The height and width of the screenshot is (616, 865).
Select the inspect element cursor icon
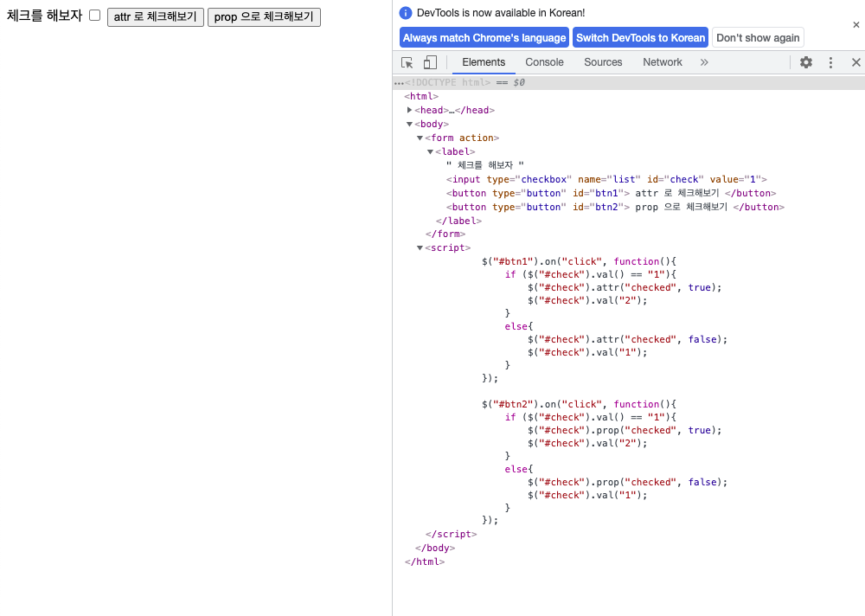tap(407, 62)
